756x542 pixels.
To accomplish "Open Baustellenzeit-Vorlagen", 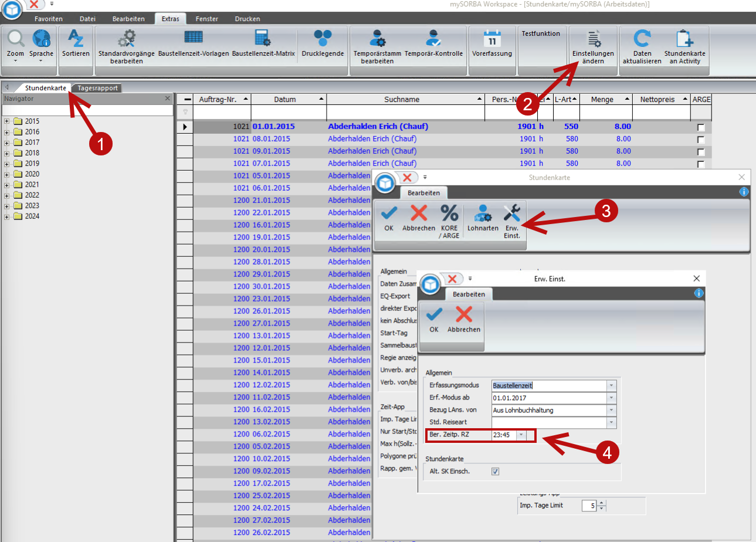I will tap(194, 43).
